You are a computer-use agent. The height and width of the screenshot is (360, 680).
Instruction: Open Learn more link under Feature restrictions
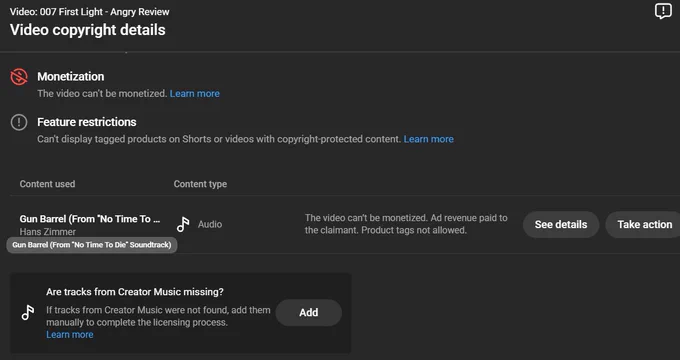point(428,139)
